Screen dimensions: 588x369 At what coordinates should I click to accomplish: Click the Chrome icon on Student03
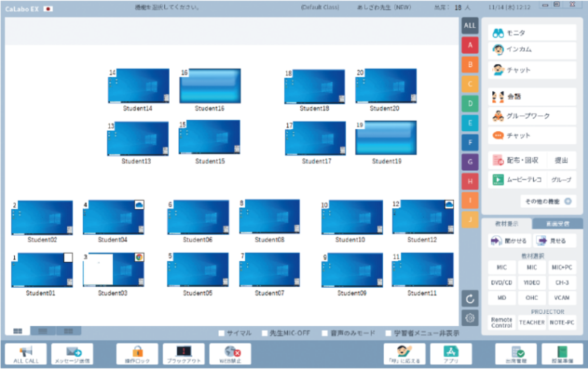click(139, 257)
